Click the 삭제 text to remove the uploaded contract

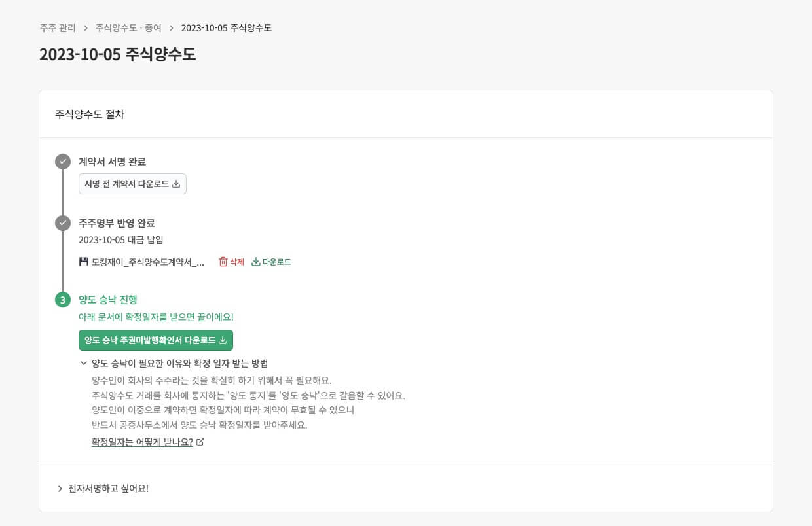pos(235,262)
